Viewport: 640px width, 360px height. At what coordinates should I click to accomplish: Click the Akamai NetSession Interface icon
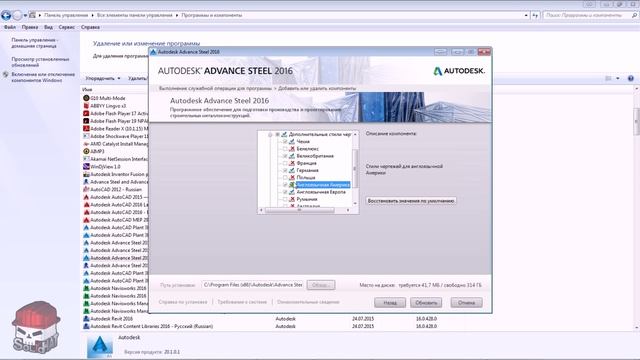click(x=86, y=159)
